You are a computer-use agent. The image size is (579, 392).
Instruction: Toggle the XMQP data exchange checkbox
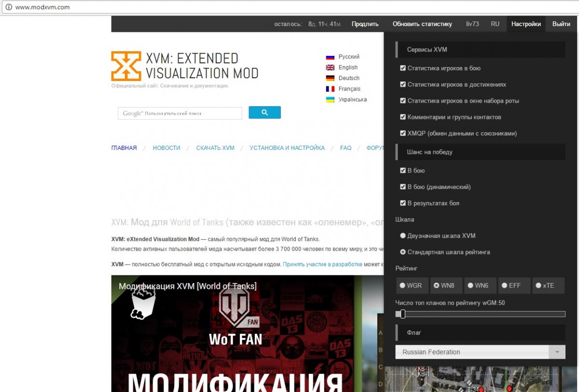tap(403, 134)
